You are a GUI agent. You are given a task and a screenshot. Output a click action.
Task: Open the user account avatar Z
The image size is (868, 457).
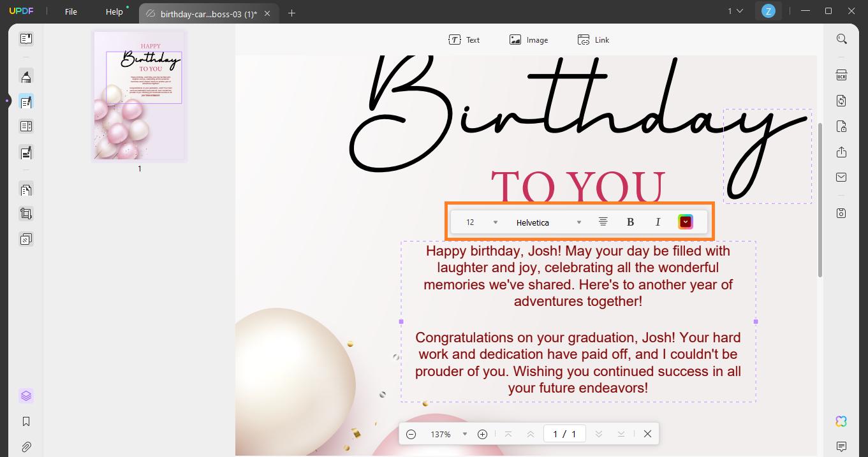point(769,11)
